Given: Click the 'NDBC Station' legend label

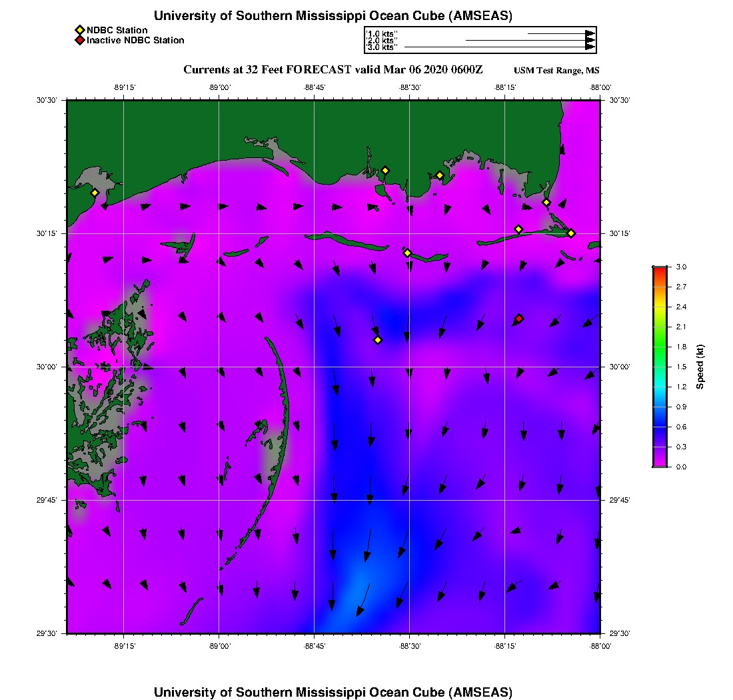Looking at the screenshot, I should (x=117, y=31).
